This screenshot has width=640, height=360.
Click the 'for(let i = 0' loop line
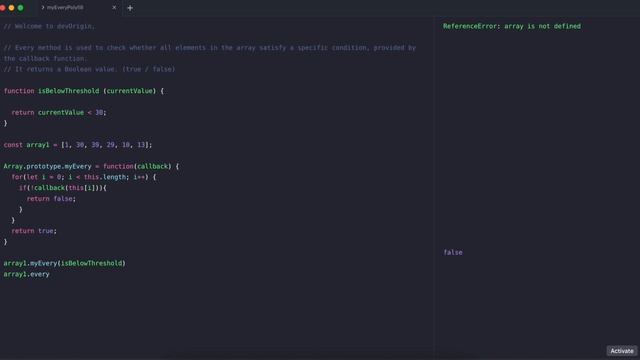(x=84, y=177)
